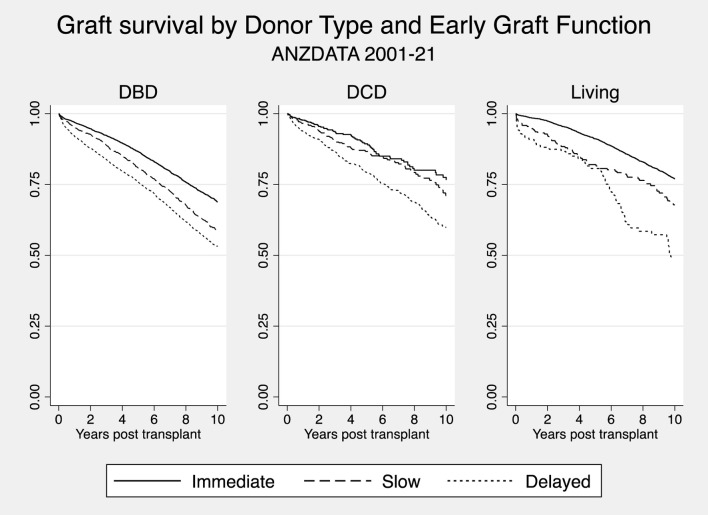Click the 6 x-axis tick of the Living panel
This screenshot has width=708, height=515.
(x=611, y=420)
